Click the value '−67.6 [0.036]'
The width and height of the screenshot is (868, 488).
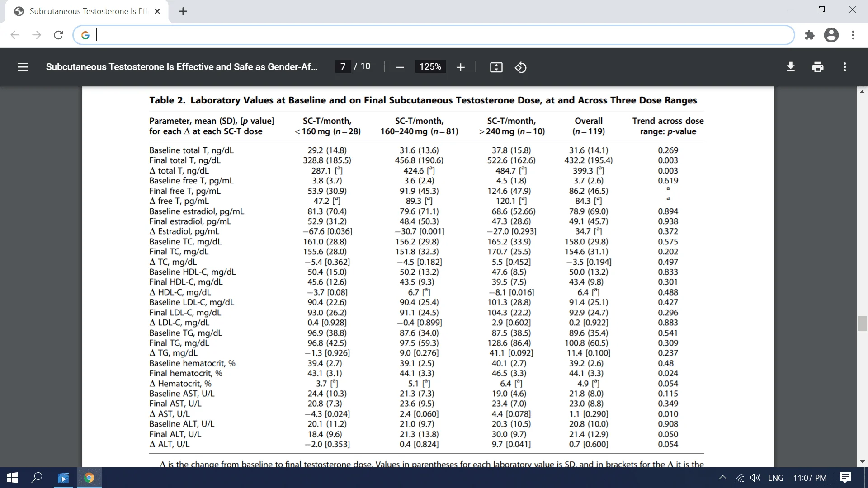[327, 231]
